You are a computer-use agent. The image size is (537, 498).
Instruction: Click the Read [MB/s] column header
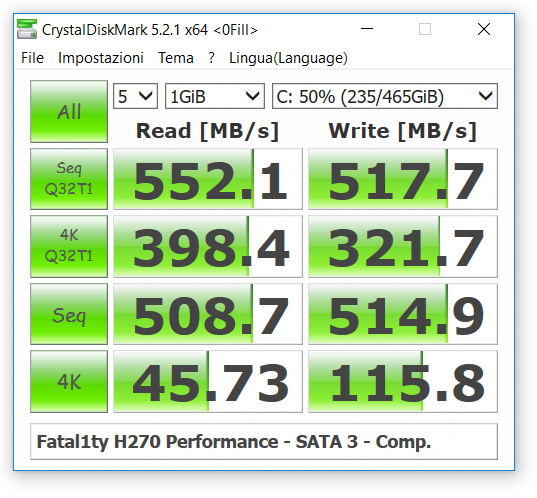[x=208, y=131]
